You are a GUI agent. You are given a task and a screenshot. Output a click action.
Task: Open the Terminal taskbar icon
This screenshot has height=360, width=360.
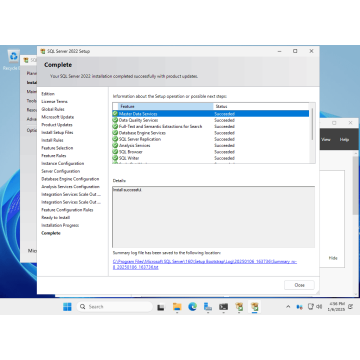(223, 307)
